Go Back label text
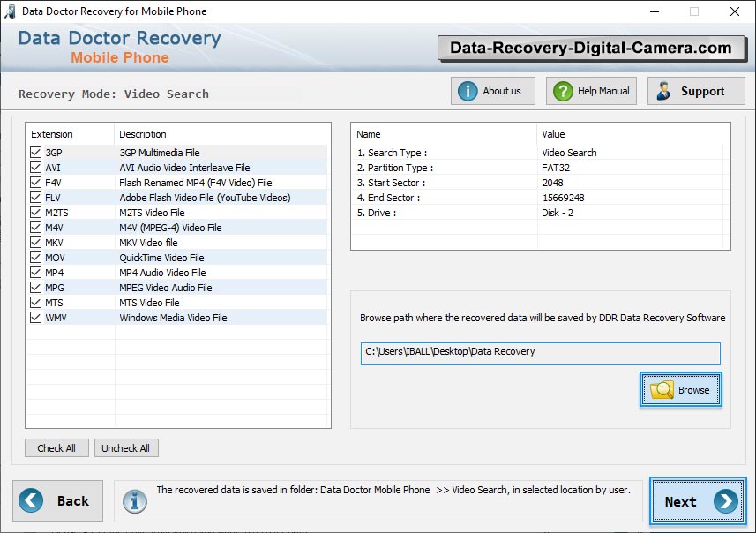The image size is (756, 533). pos(73,501)
